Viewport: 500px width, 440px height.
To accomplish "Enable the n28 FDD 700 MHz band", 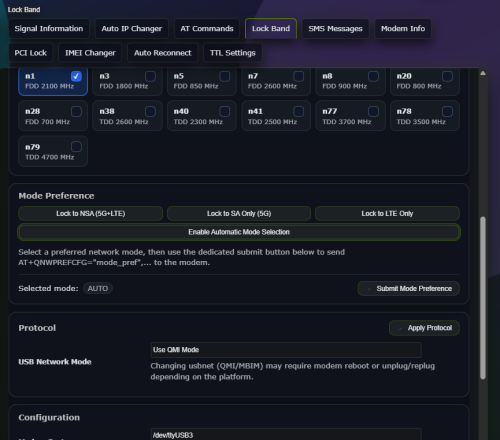I will click(x=76, y=111).
